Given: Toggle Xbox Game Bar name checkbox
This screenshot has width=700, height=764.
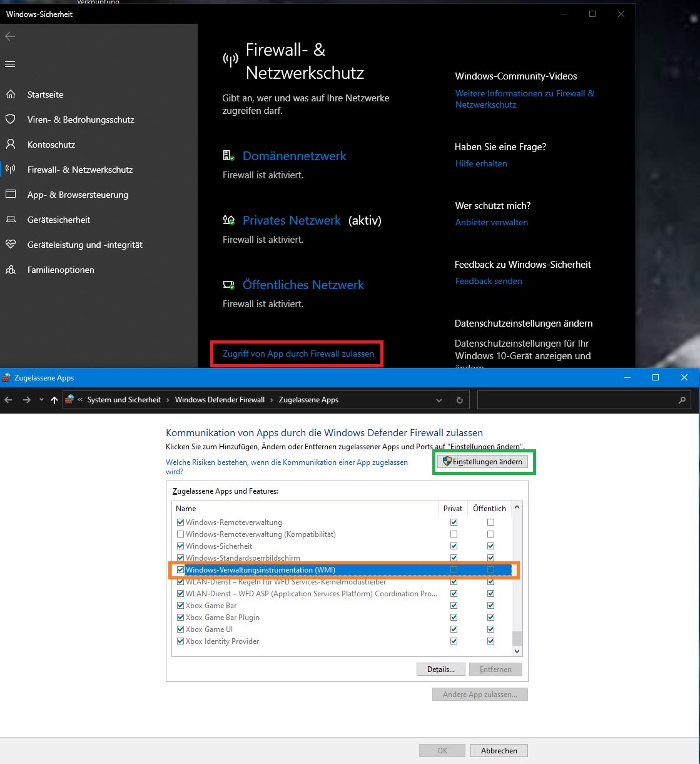Looking at the screenshot, I should point(180,606).
